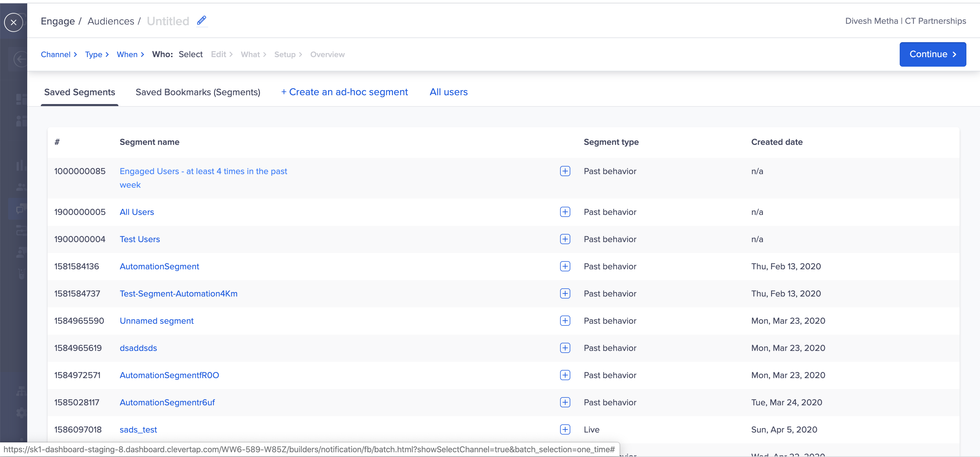Click plus icon beside AutomationSegmentfR0O
This screenshot has width=980, height=457.
coord(565,375)
